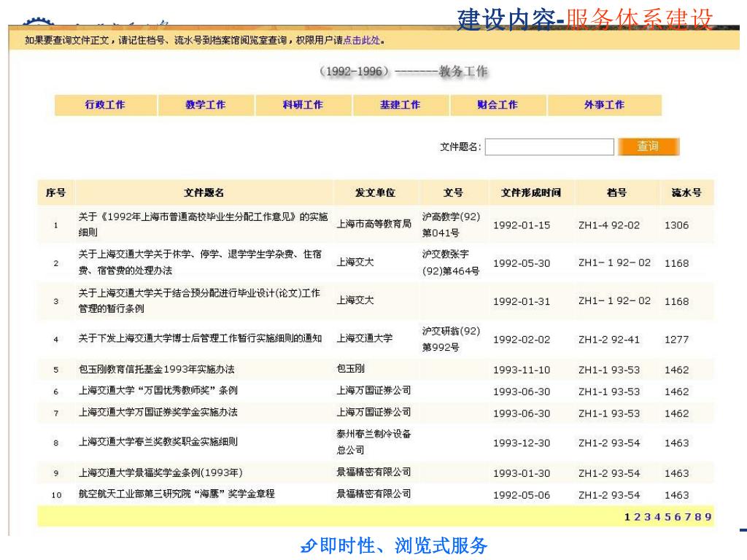The width and height of the screenshot is (747, 560).
Task: Click the issuer cell 上海交通大学
Action: tap(365, 338)
